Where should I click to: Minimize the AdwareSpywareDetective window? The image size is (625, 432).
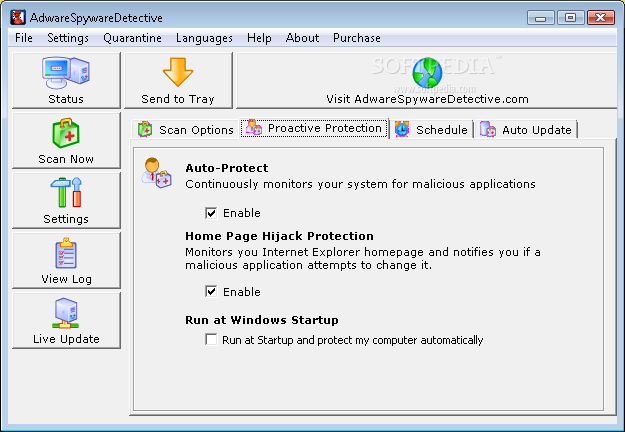(x=540, y=18)
